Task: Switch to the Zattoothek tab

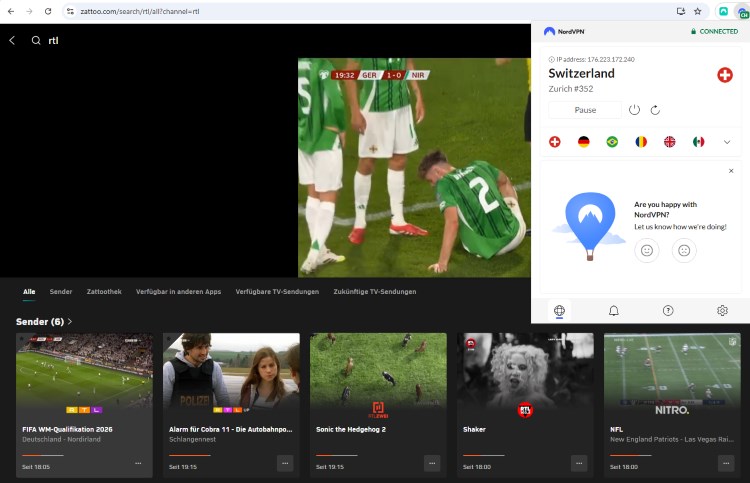Action: point(104,292)
